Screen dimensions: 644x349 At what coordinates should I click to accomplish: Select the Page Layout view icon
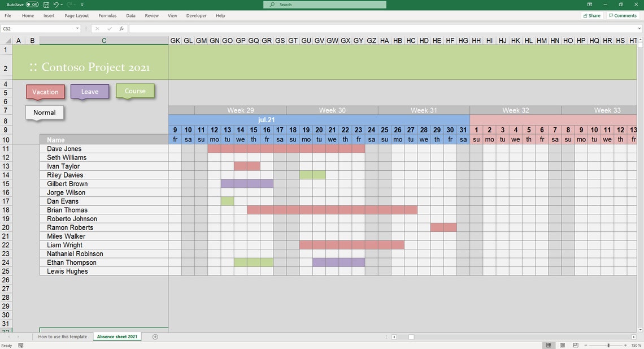(x=562, y=345)
